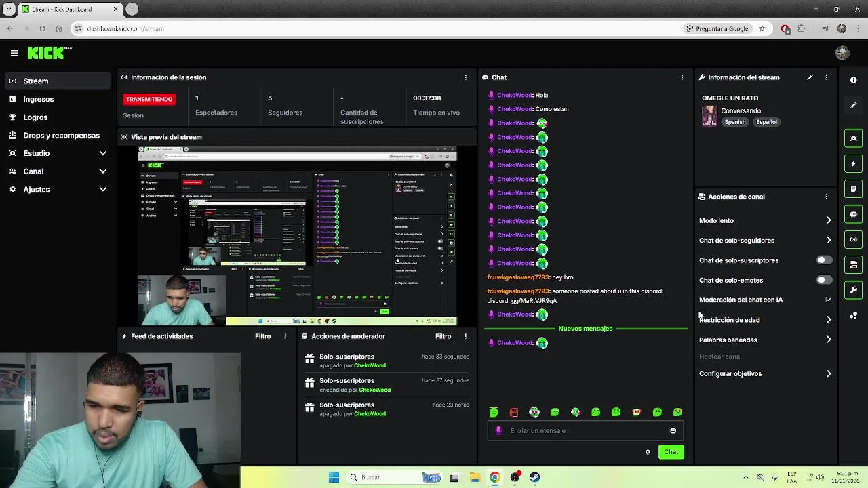Open options menu of Chat panel
The image size is (868, 488).
pyautogui.click(x=682, y=77)
